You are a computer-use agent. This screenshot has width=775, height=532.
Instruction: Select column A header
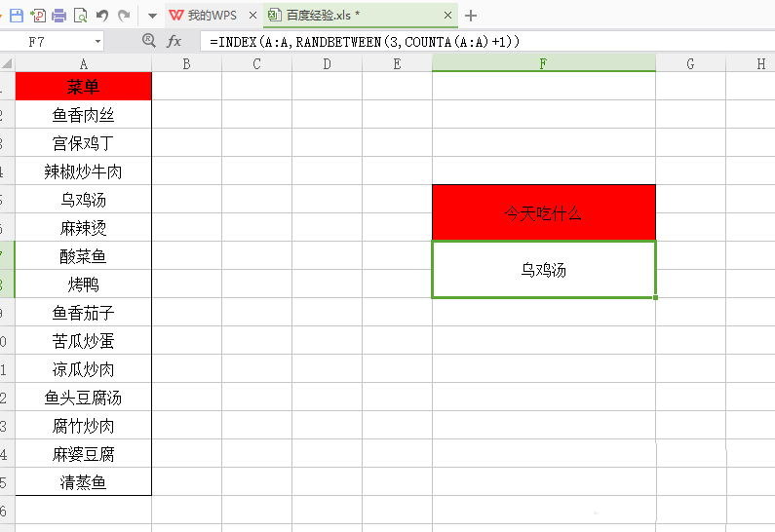coord(84,63)
